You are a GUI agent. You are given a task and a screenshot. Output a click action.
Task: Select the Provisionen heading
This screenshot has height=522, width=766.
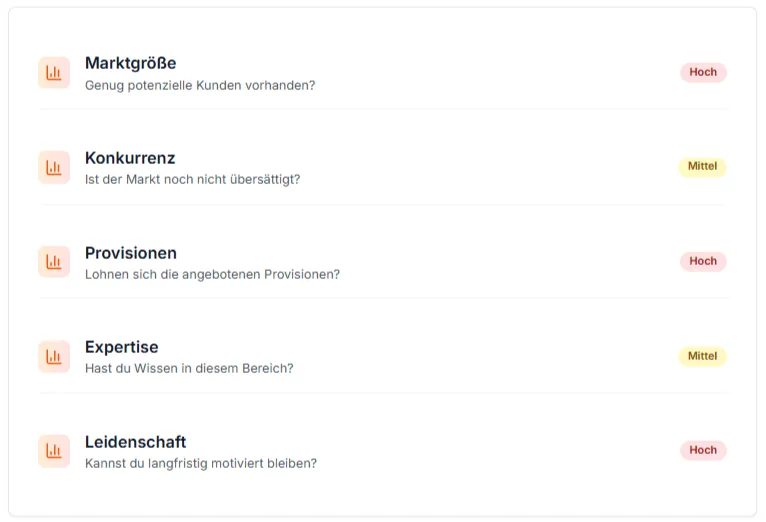point(131,253)
